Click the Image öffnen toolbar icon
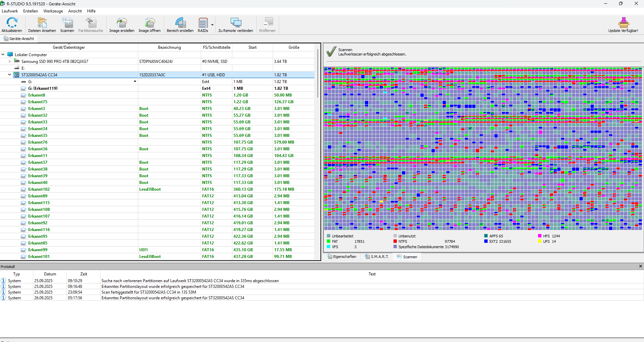Screen dimensions: 644x342 (150, 23)
